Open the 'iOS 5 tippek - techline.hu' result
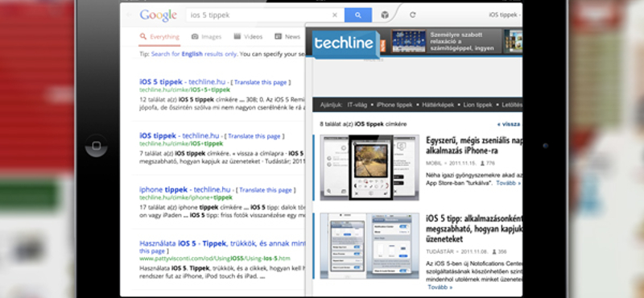This screenshot has width=644, height=298. pyautogui.click(x=182, y=82)
